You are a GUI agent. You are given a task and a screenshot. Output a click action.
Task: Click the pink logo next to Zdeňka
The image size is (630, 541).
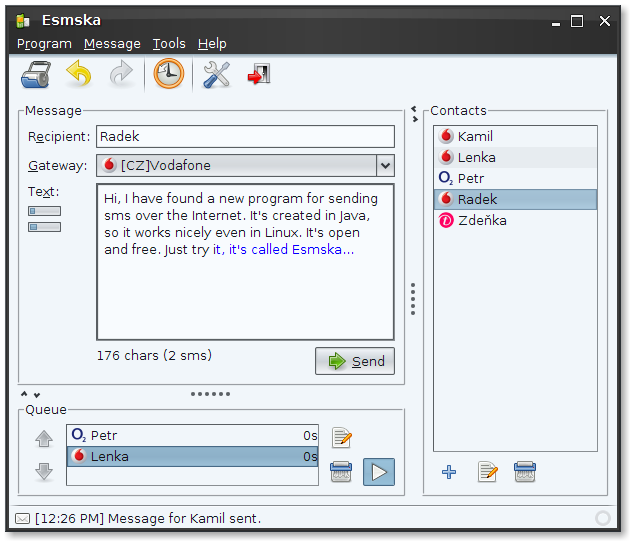446,220
